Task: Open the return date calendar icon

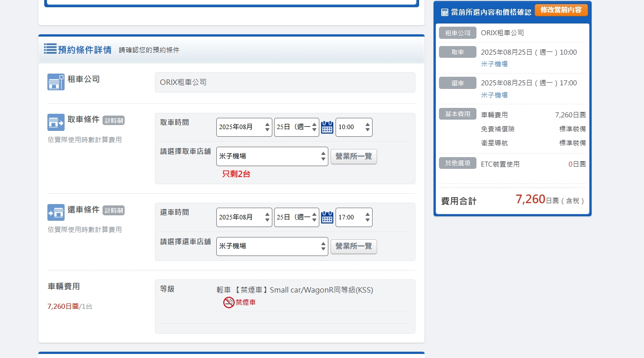Action: 327,217
